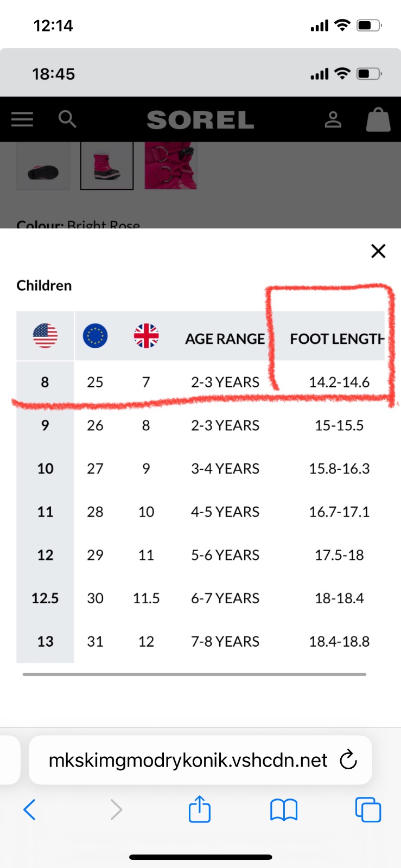Tap the UK flag column header

coord(146,336)
